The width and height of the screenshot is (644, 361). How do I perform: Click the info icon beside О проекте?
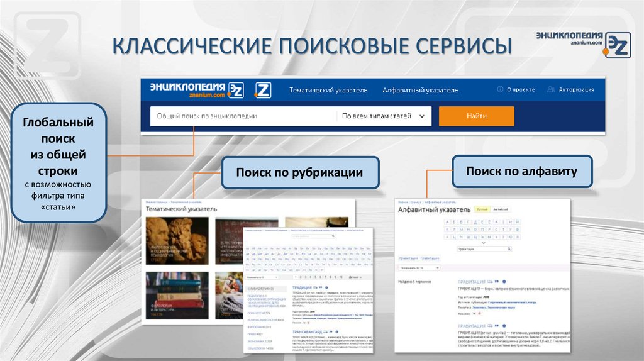point(500,90)
